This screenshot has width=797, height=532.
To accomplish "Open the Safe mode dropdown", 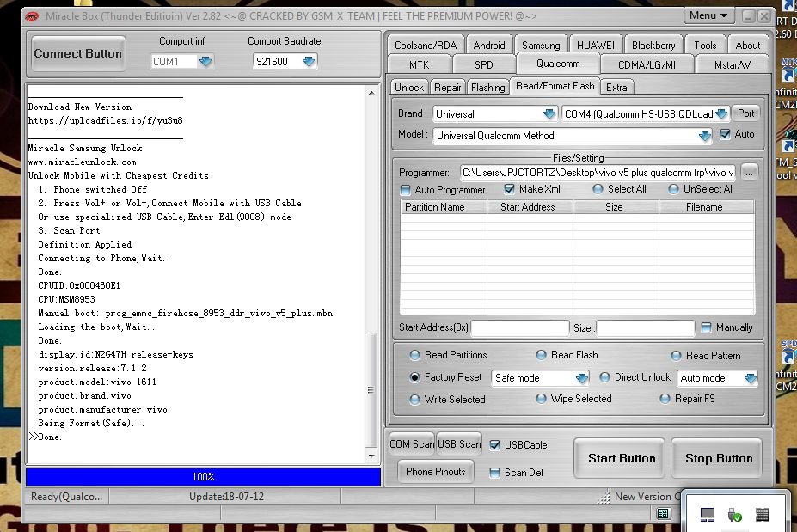I will 582,378.
